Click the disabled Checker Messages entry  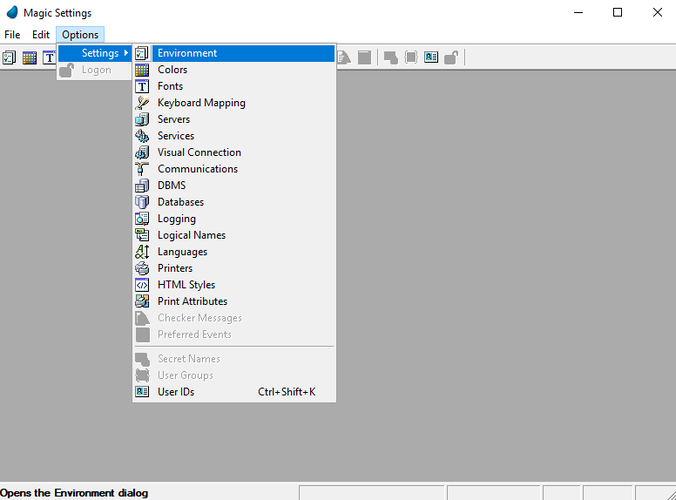pyautogui.click(x=234, y=318)
